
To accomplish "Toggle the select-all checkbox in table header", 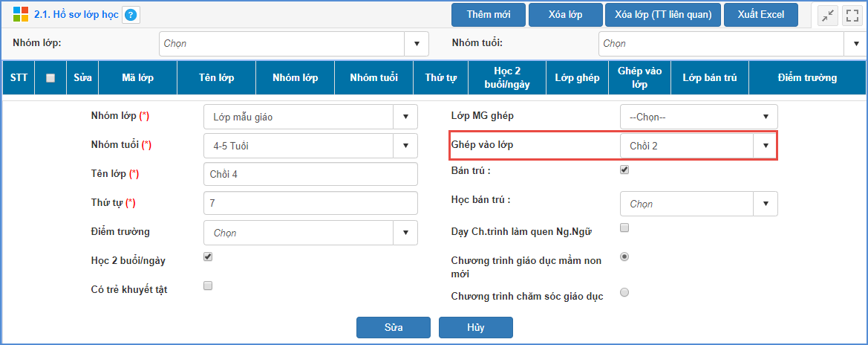I will click(x=50, y=78).
